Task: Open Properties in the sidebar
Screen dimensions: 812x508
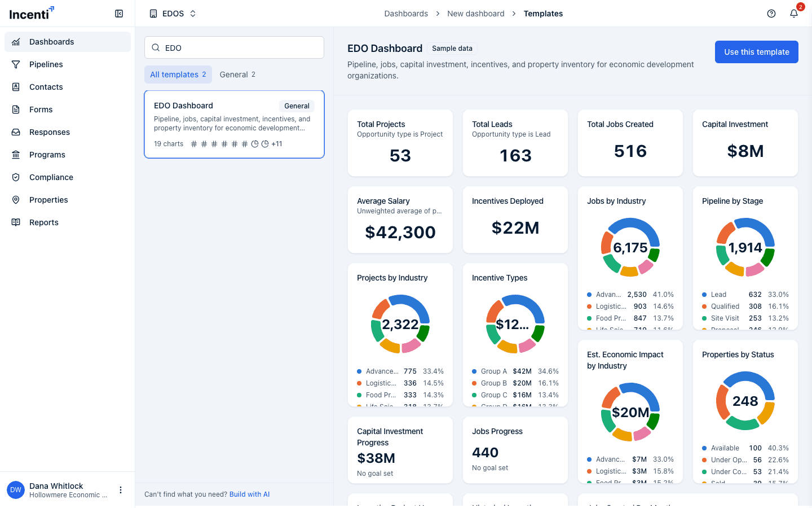Action: (68, 200)
